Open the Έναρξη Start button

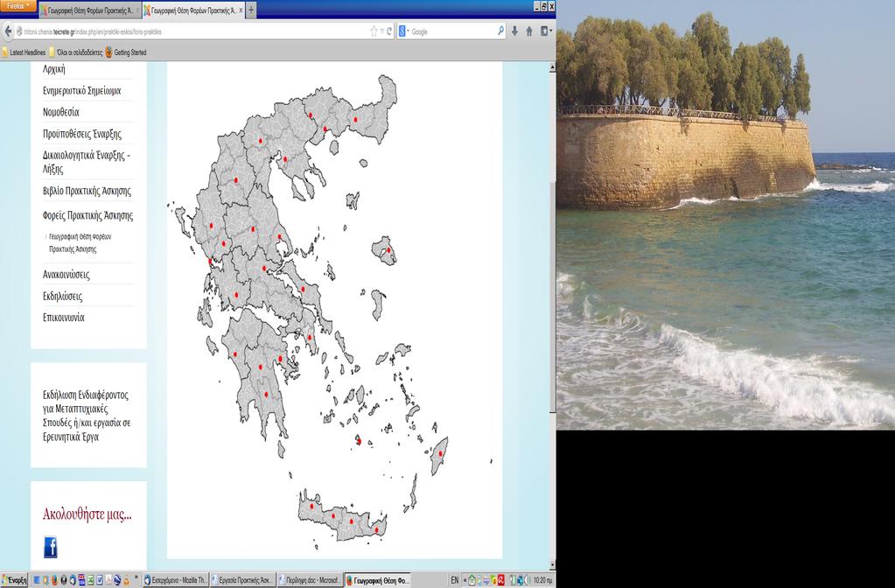(14, 580)
